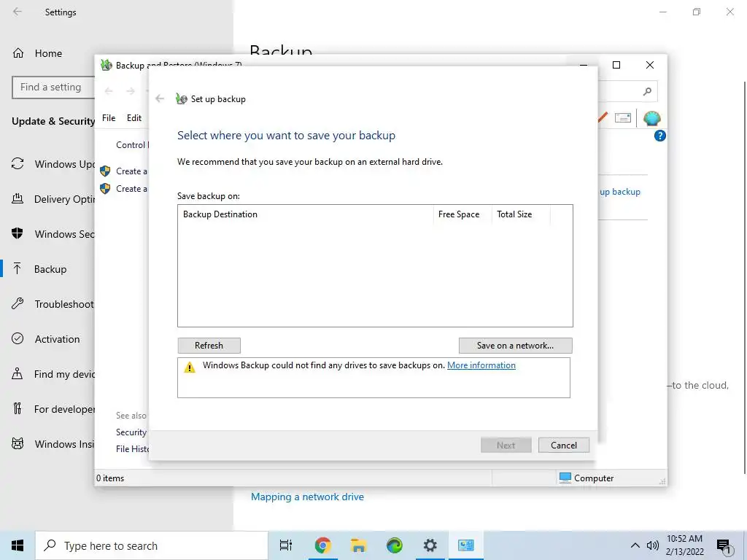Click the warning icon in message box
The height and width of the screenshot is (560, 747).
tap(190, 367)
